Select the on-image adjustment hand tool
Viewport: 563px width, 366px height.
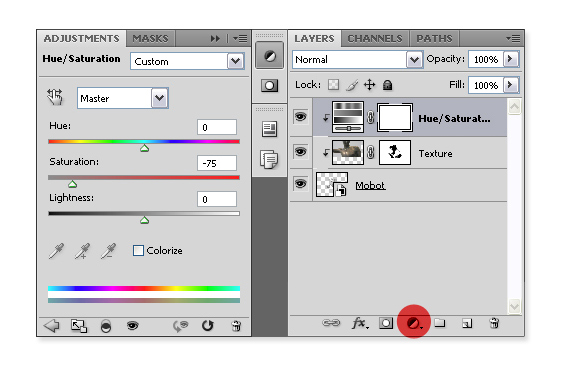click(55, 97)
